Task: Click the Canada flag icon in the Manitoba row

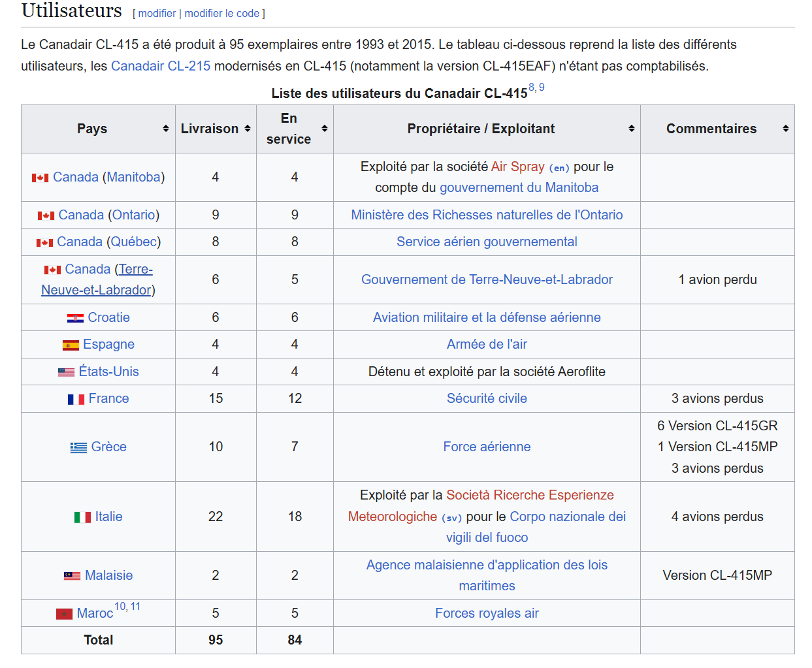Action: tap(41, 178)
